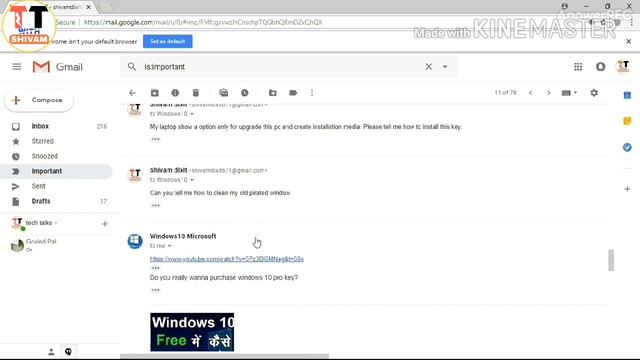Open Tasks side panel icon
Viewport: 640px width, 360px height.
click(627, 147)
